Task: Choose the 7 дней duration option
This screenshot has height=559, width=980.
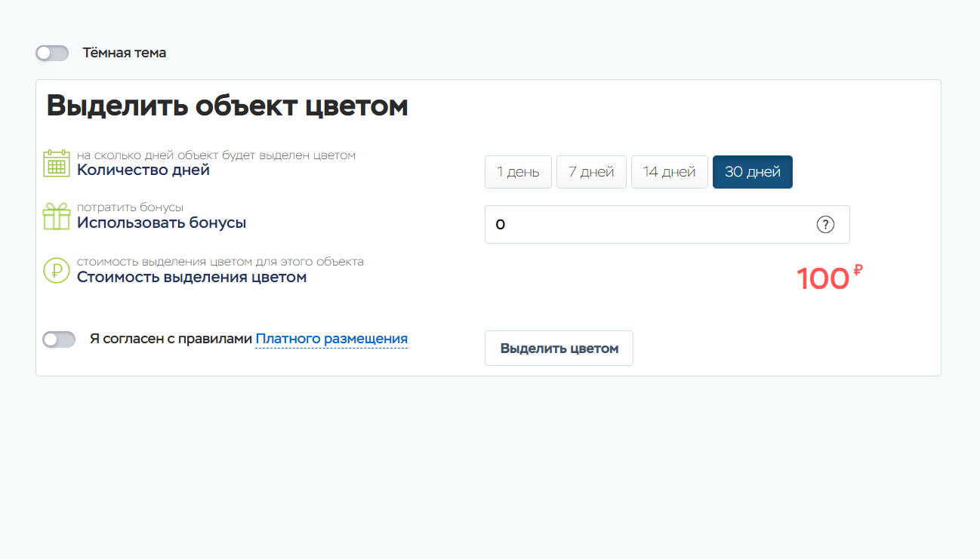Action: [x=591, y=172]
